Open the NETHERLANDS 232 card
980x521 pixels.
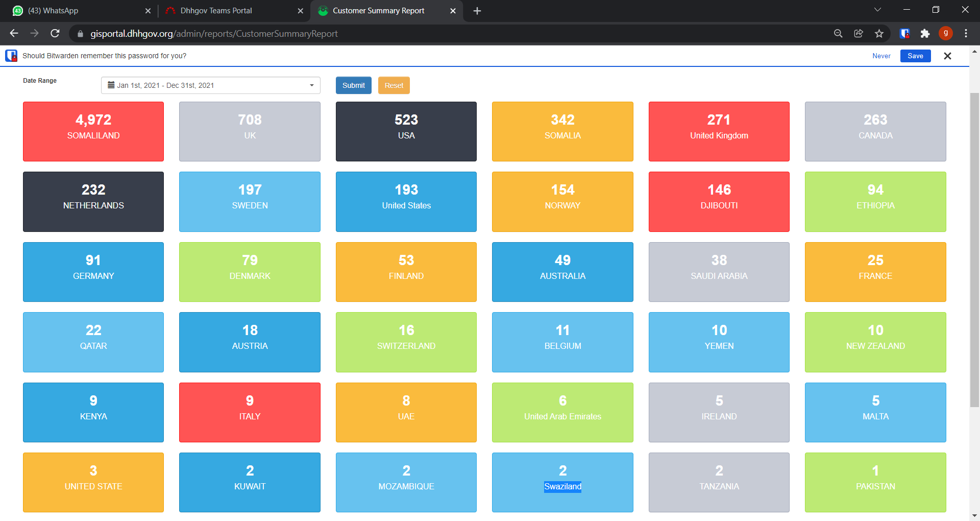93,202
